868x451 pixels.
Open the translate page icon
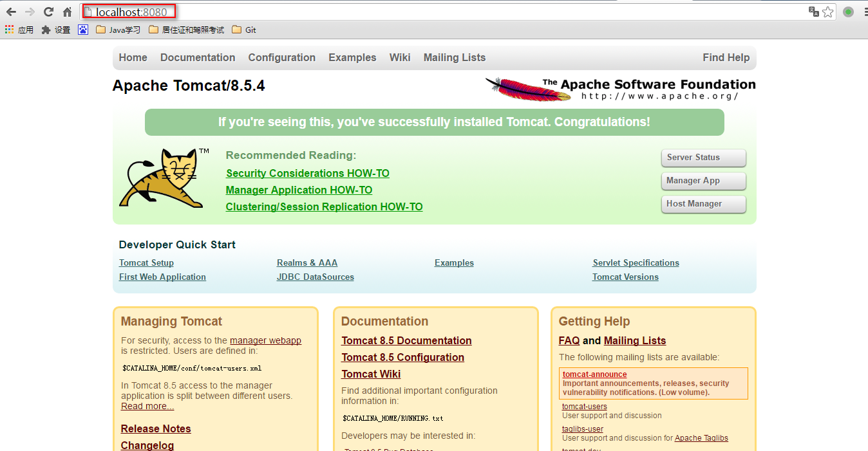[814, 12]
